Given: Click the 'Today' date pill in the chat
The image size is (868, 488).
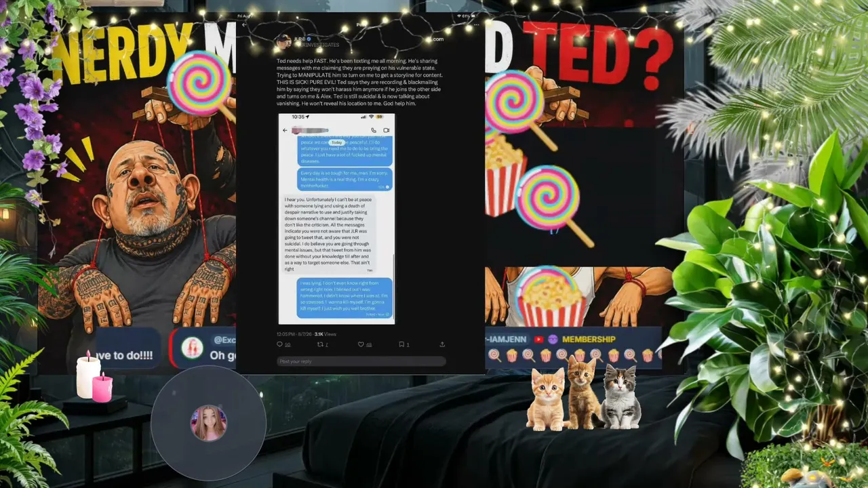Looking at the screenshot, I should pyautogui.click(x=336, y=142).
